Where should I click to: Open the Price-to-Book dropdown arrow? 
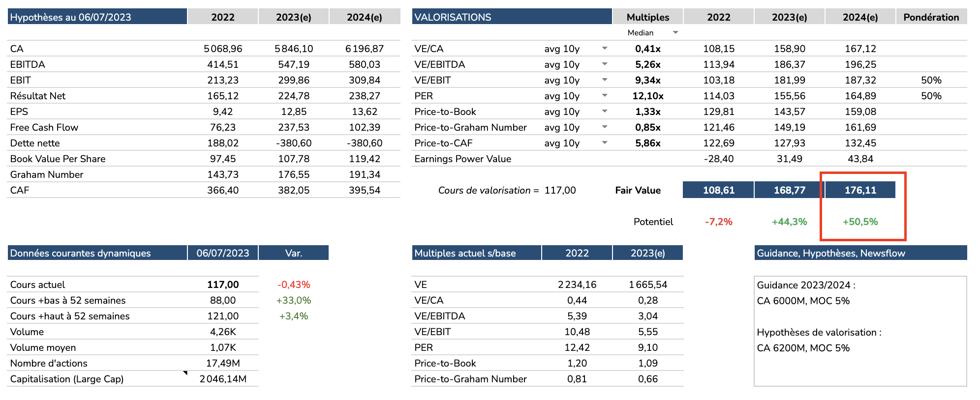point(605,111)
